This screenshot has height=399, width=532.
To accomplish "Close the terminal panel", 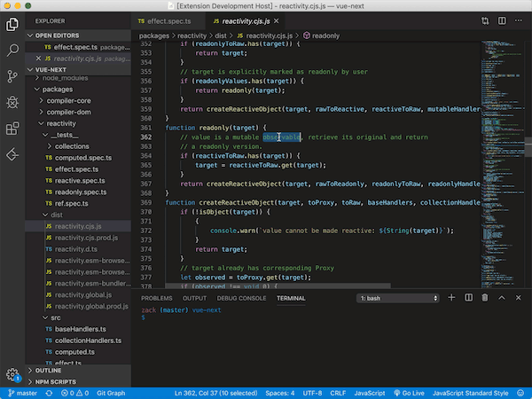I will [x=518, y=298].
